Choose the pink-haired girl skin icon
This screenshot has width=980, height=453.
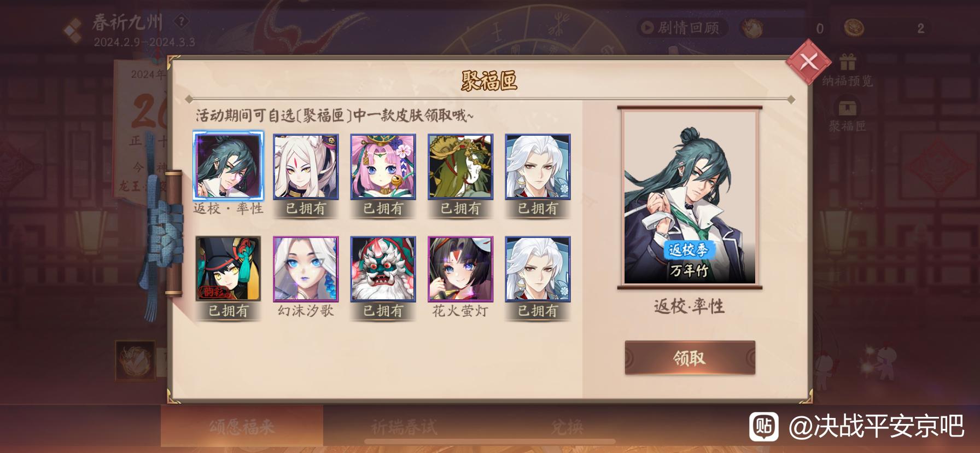(x=383, y=166)
